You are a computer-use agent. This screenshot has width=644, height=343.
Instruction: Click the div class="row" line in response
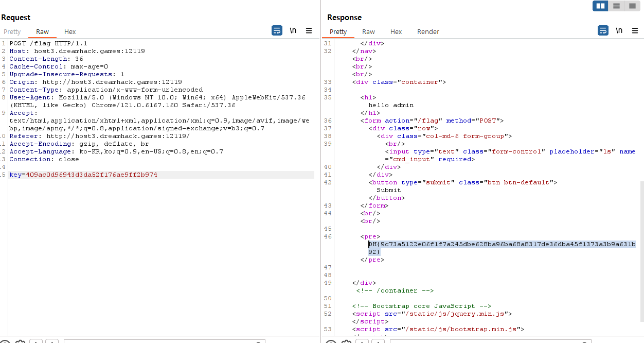pyautogui.click(x=403, y=128)
